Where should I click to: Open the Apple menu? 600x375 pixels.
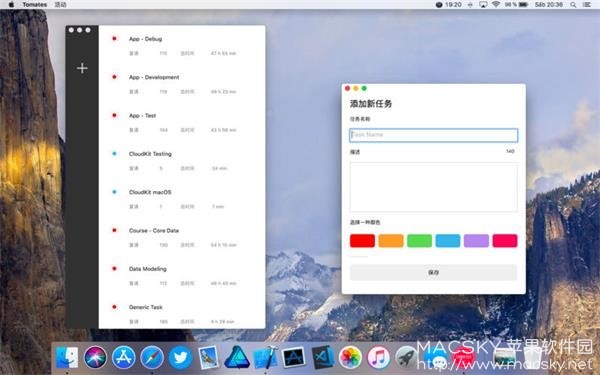pyautogui.click(x=11, y=5)
